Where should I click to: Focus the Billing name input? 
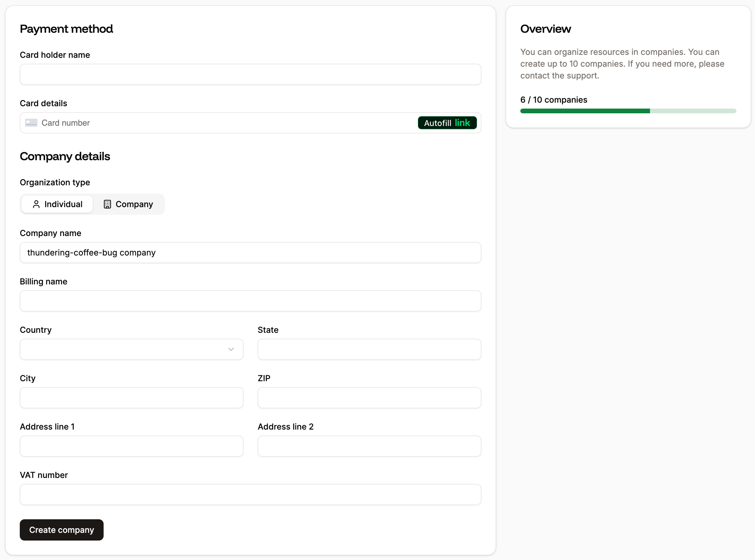coord(250,301)
